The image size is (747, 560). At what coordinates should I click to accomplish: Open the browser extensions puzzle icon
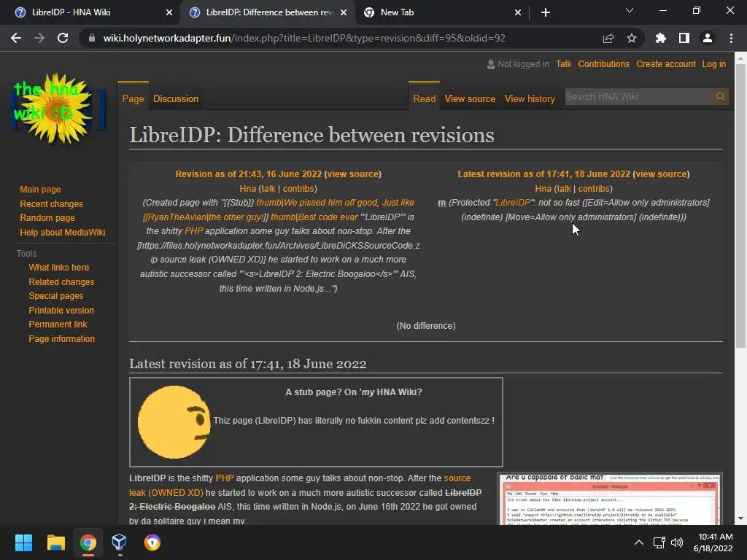(660, 38)
